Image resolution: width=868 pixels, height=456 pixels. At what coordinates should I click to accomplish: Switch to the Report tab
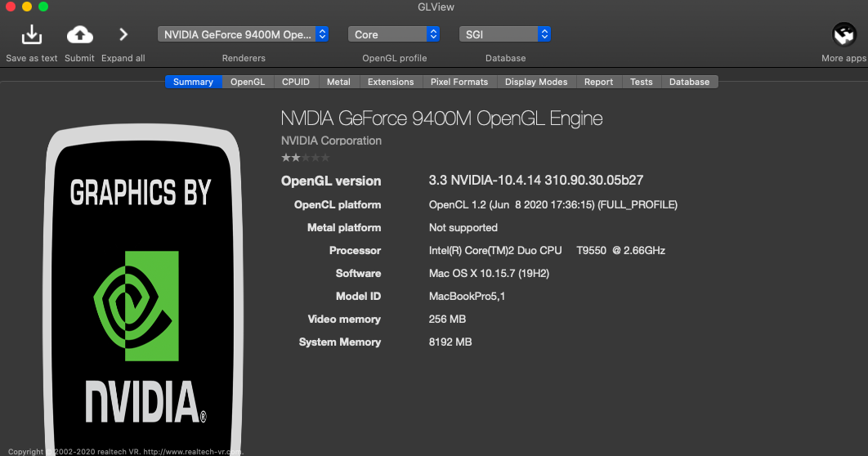point(599,82)
